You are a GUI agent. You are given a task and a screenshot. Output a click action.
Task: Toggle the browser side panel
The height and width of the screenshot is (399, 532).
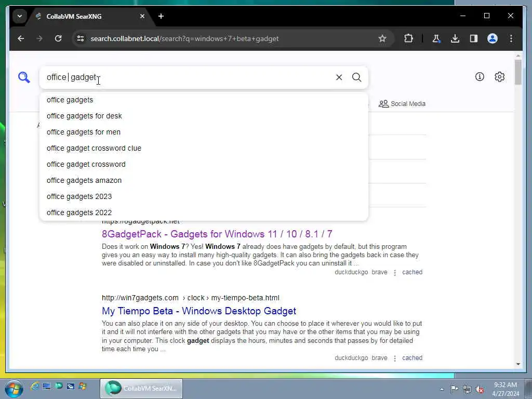(474, 38)
